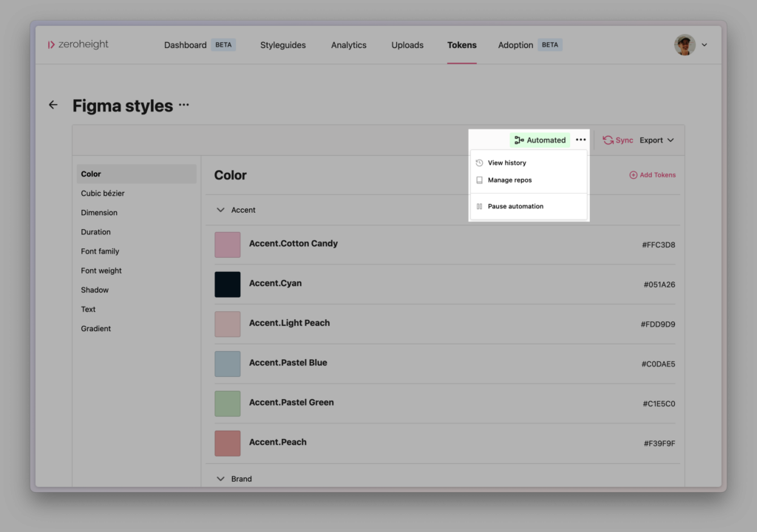This screenshot has height=532, width=757.
Task: Select Font family token type
Action: (x=137, y=251)
